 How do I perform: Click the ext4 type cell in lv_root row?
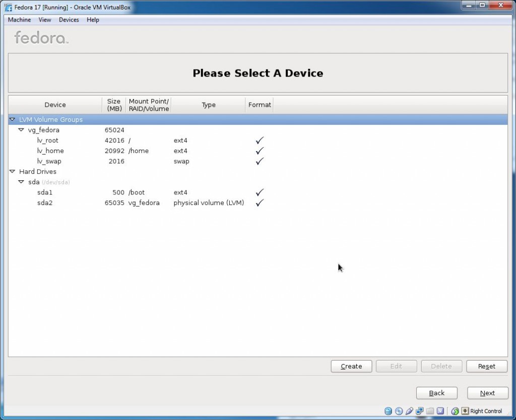[180, 141]
